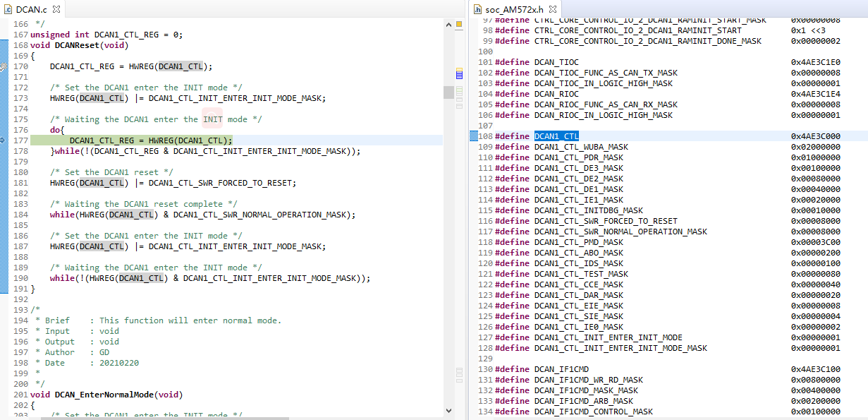Click the DCAN1_CTL_DE1_MASK definition
Viewport: 868px width, 420px height.
pyautogui.click(x=579, y=188)
